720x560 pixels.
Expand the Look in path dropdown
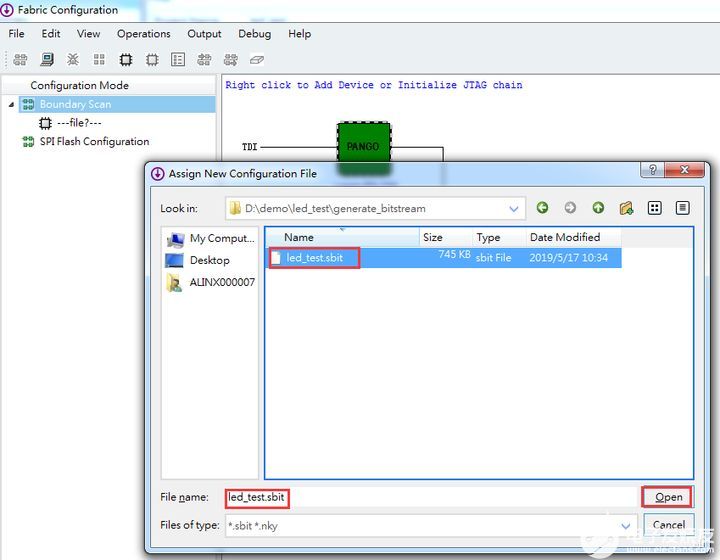(x=514, y=209)
